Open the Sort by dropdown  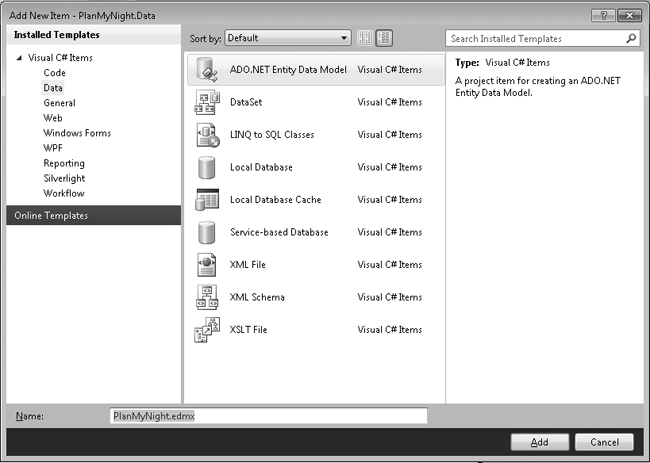(288, 38)
